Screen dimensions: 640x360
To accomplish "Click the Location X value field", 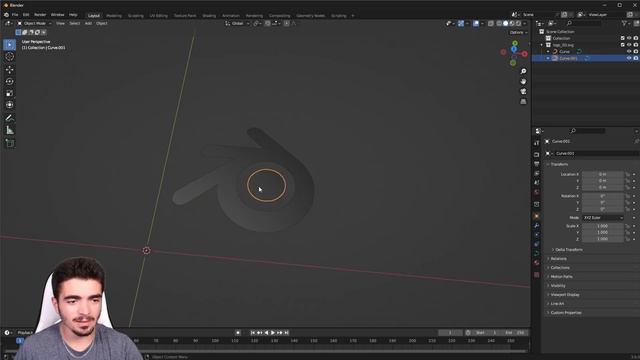I will [x=603, y=174].
